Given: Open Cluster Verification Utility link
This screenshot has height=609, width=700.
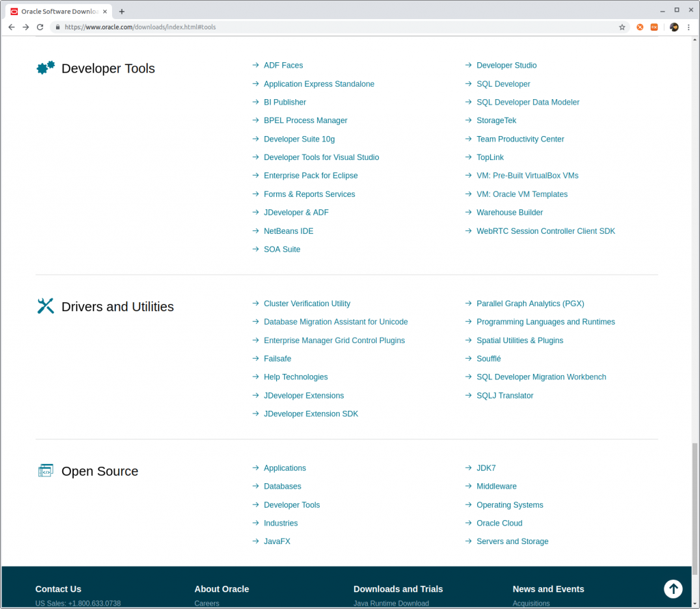Looking at the screenshot, I should [x=307, y=303].
